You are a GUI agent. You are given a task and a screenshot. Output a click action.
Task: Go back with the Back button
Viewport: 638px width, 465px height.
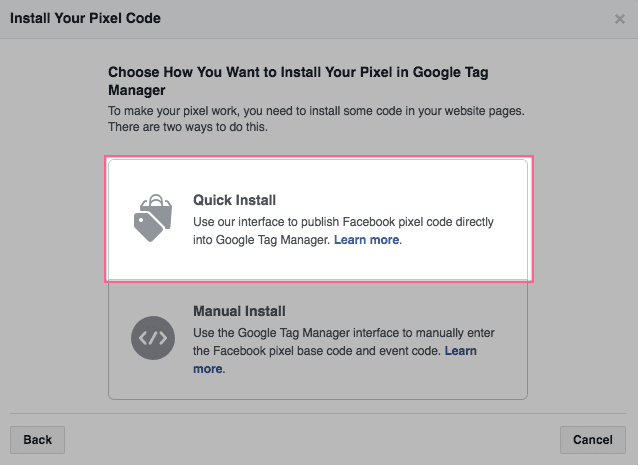pos(37,440)
